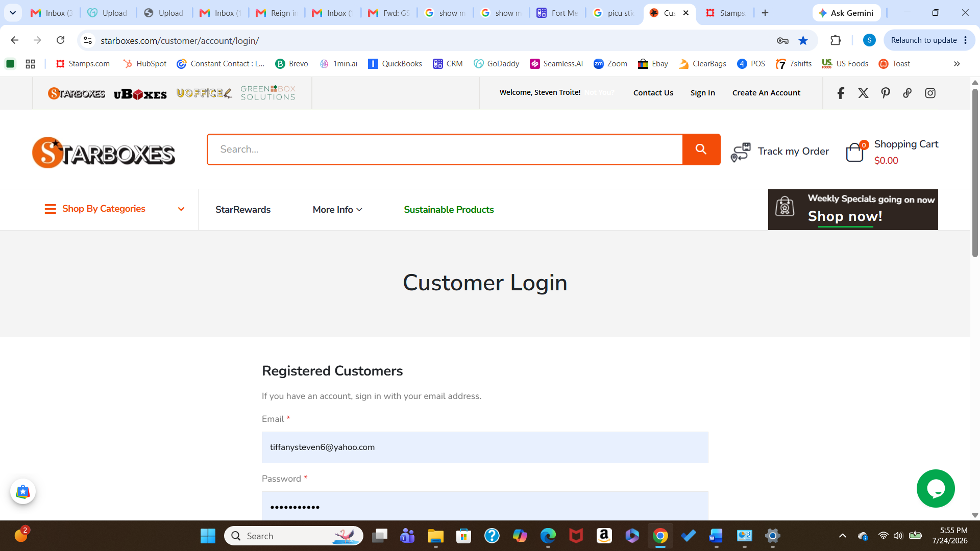
Task: Open the Pinterest social icon
Action: point(886,93)
